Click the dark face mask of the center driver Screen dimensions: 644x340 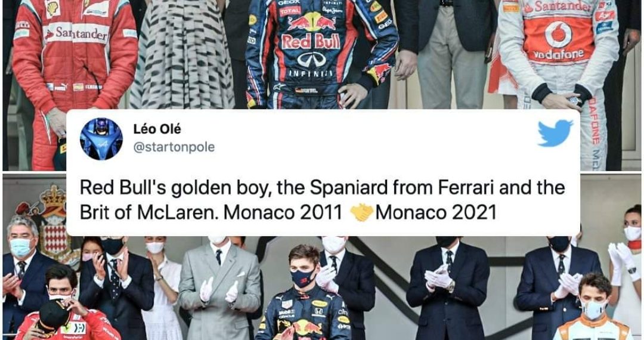pos(303,276)
